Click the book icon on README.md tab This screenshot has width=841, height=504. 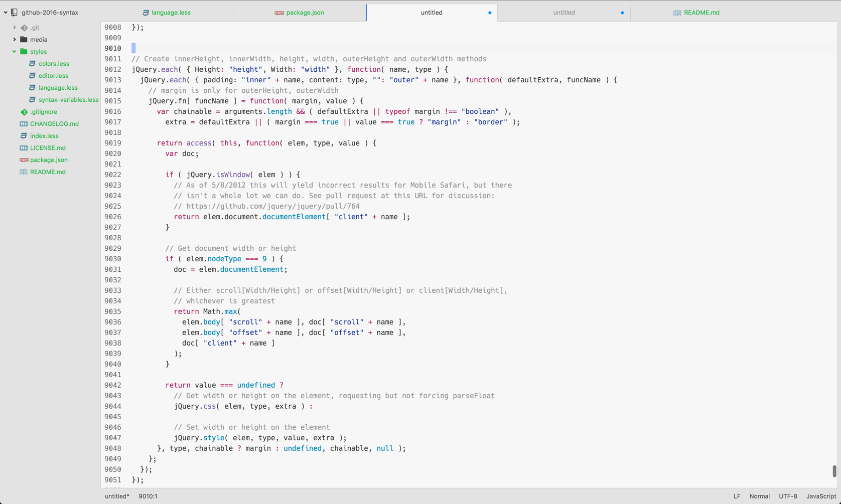677,13
